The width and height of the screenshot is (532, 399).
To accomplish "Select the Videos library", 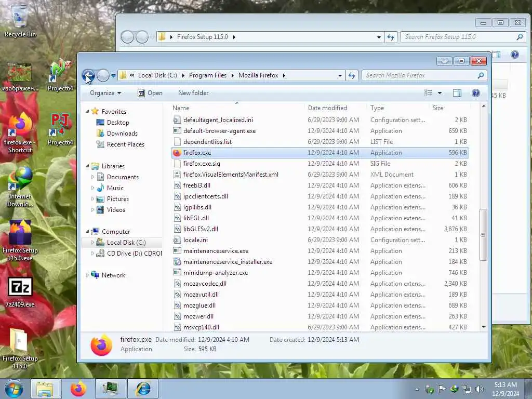I will click(116, 210).
